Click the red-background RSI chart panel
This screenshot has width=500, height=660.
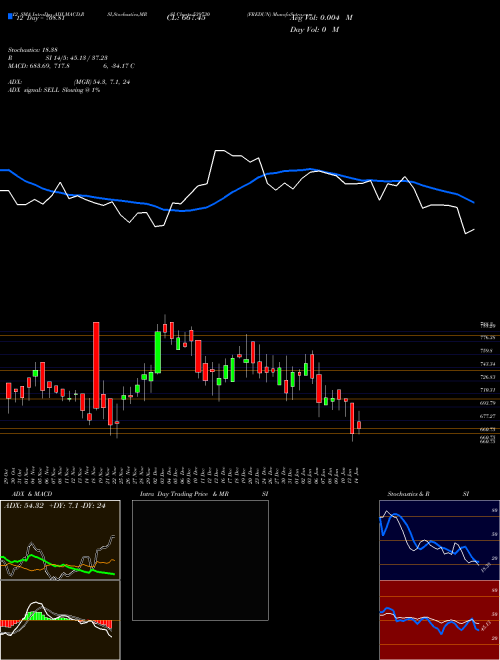pos(439,620)
